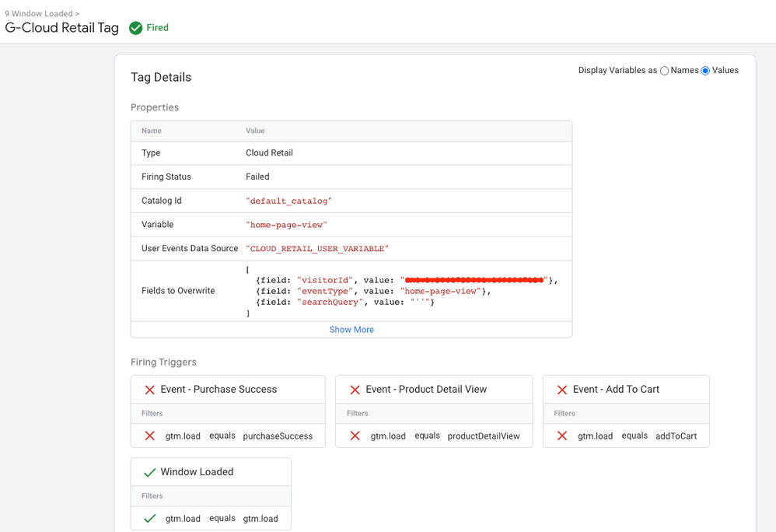Click Filters label in Purchase Success card
The image size is (776, 532).
click(152, 413)
